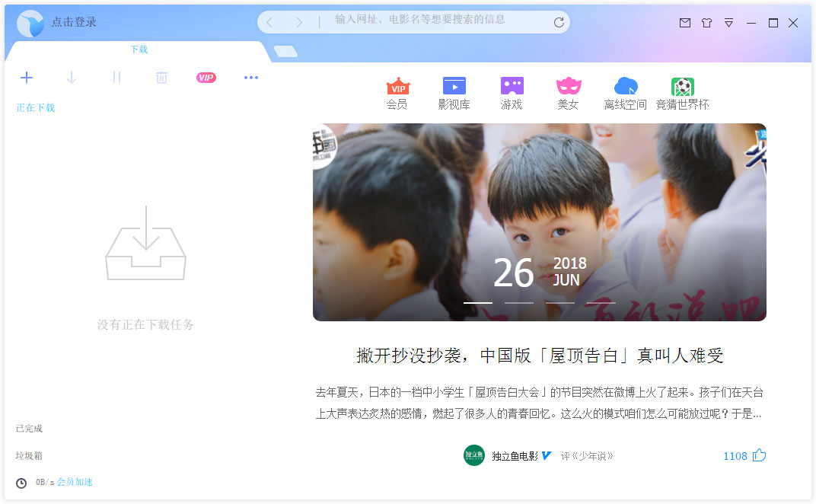Click the 点击登录 login link

pyautogui.click(x=74, y=22)
